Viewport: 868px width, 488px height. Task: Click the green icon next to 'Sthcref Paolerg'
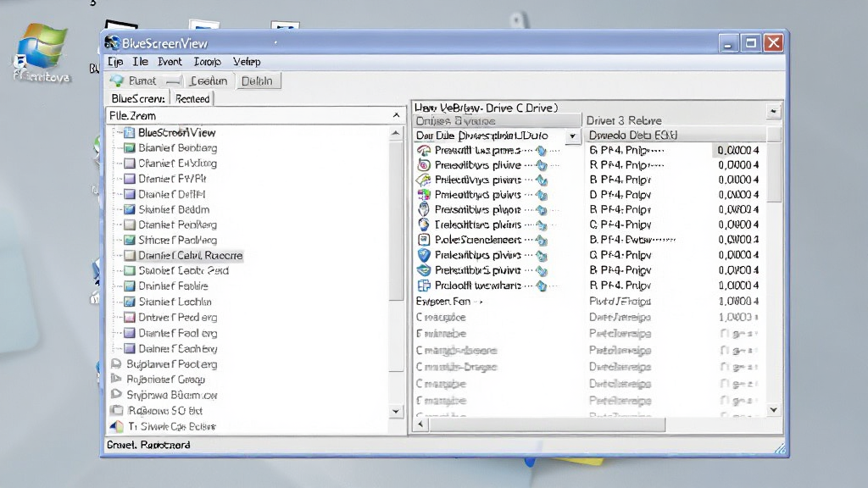pos(129,240)
